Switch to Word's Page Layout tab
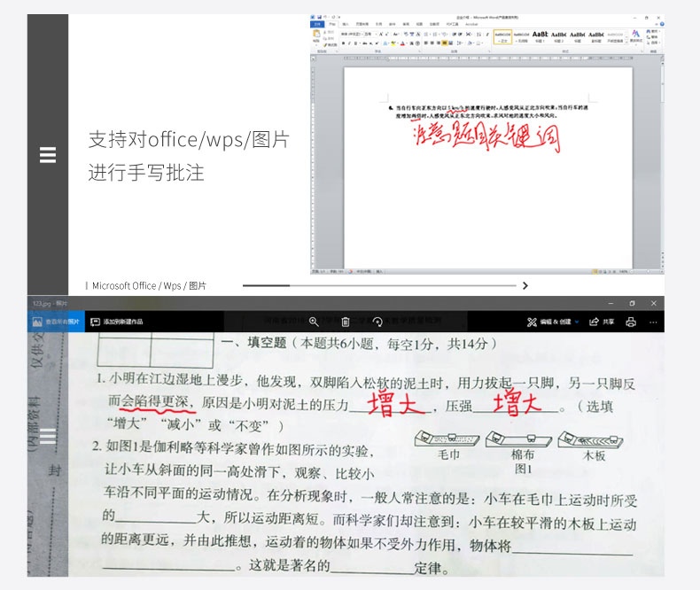The image size is (700, 590). (362, 24)
